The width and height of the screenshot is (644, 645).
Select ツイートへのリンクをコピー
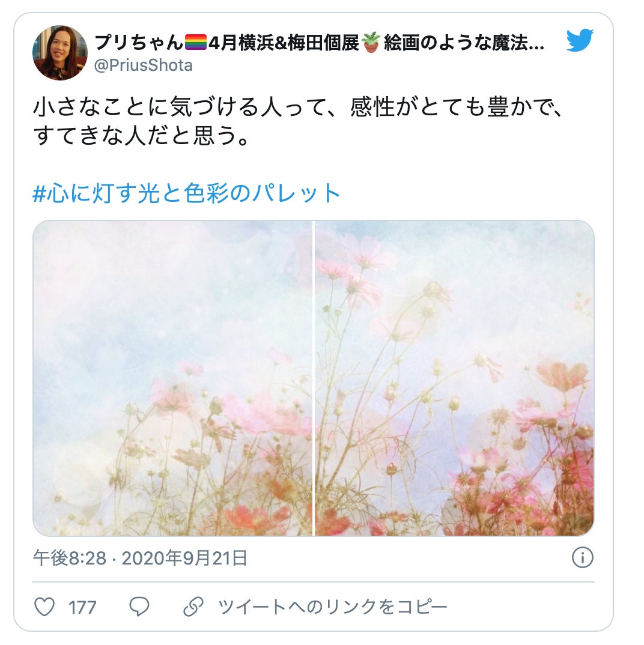click(332, 607)
